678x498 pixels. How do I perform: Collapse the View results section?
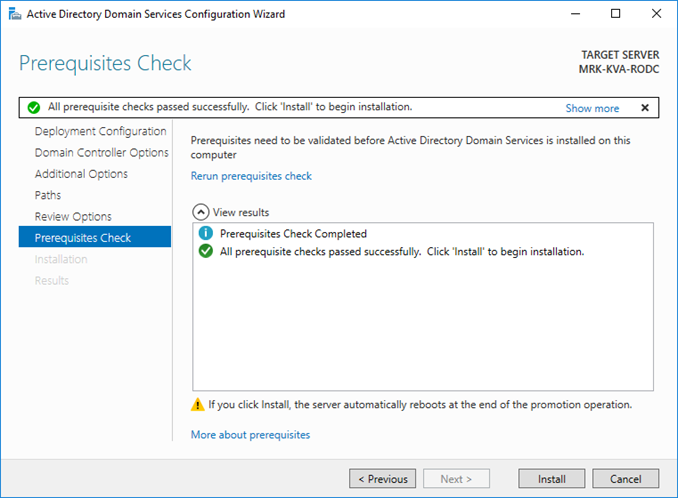point(201,212)
